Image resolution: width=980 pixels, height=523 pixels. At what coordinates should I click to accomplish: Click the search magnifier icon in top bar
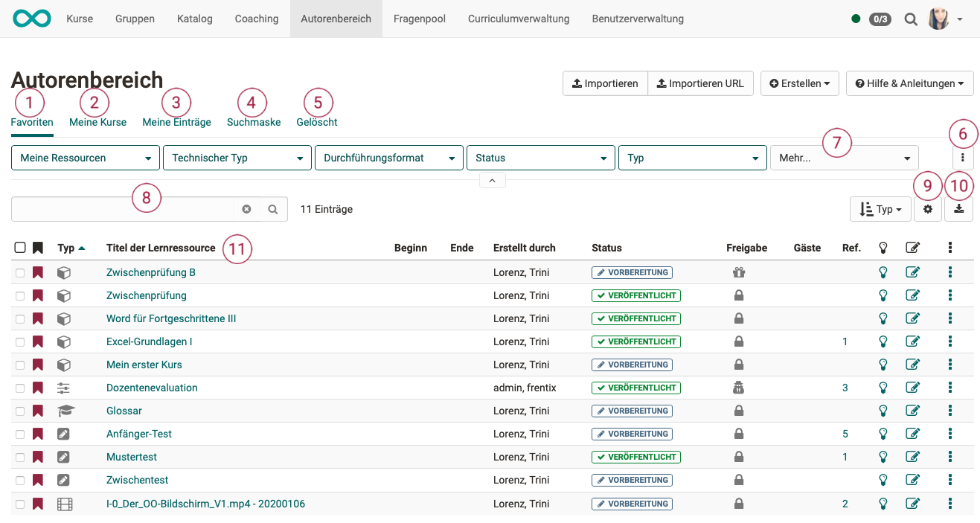pyautogui.click(x=910, y=19)
